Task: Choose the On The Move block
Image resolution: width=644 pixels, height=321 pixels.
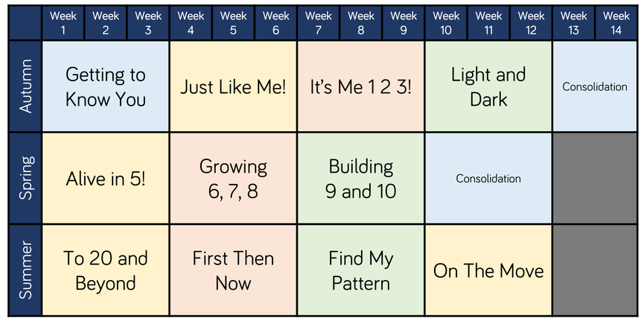Action: pyautogui.click(x=488, y=270)
